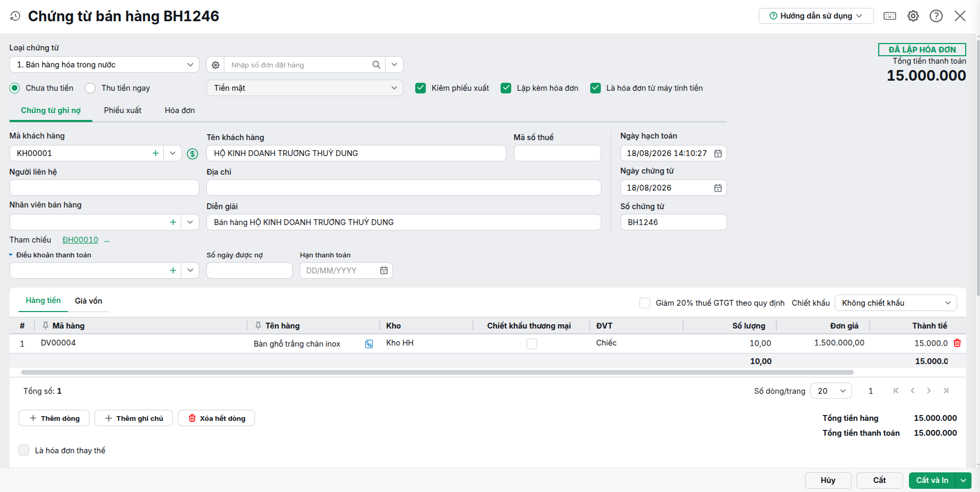Image resolution: width=980 pixels, height=492 pixels.
Task: Click search magnifier in order number field
Action: pyautogui.click(x=377, y=65)
